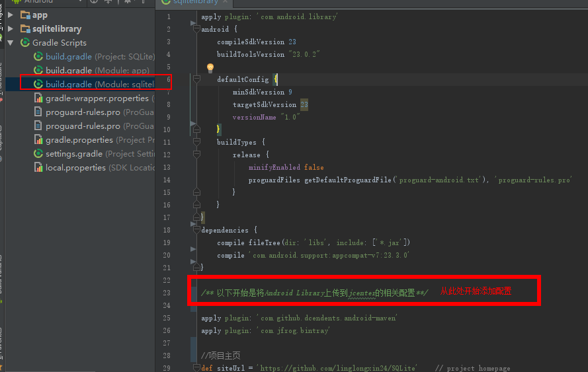Fold the defaultConfig block at line 6
This screenshot has width=588, height=372.
click(196, 79)
